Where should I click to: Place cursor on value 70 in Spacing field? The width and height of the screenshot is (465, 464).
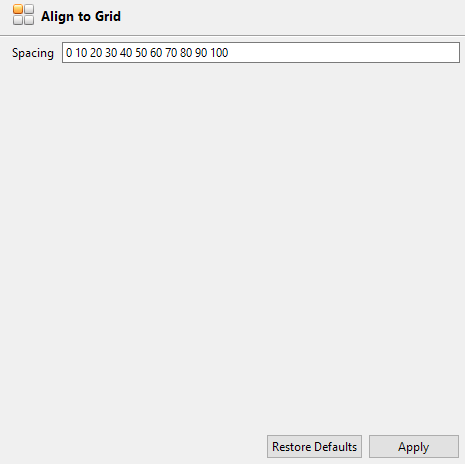(x=171, y=53)
